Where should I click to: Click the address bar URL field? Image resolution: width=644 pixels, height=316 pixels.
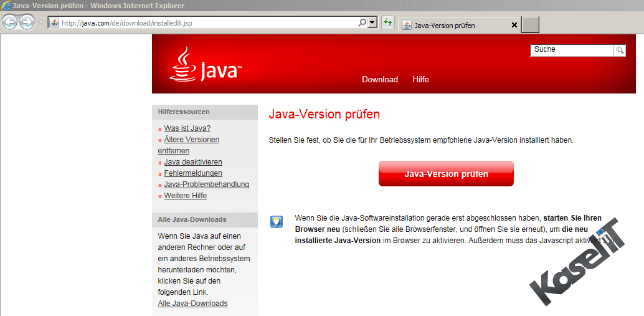(x=209, y=23)
